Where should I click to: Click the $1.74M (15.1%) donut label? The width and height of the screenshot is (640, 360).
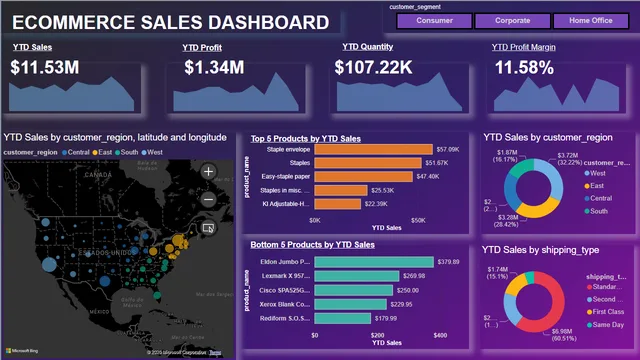tap(498, 273)
